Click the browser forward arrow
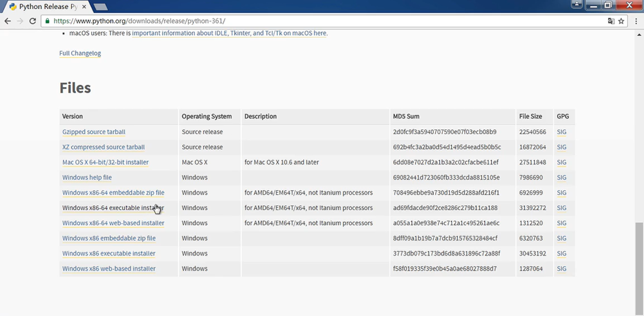The image size is (644, 316). pos(20,21)
